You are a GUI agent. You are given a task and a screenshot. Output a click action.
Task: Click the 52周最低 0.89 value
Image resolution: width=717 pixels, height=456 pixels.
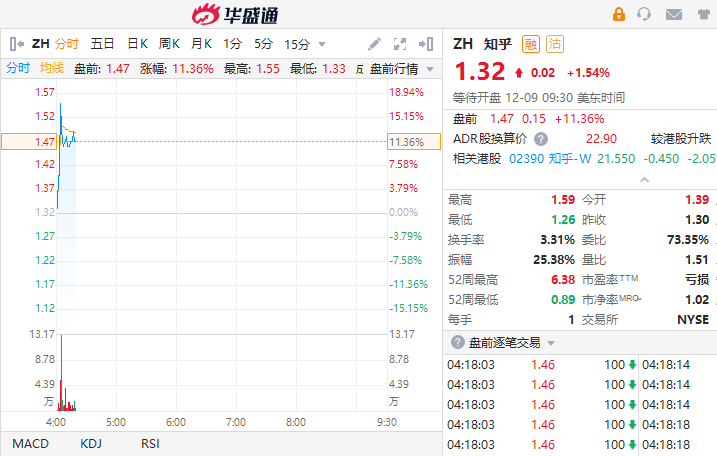pos(563,300)
